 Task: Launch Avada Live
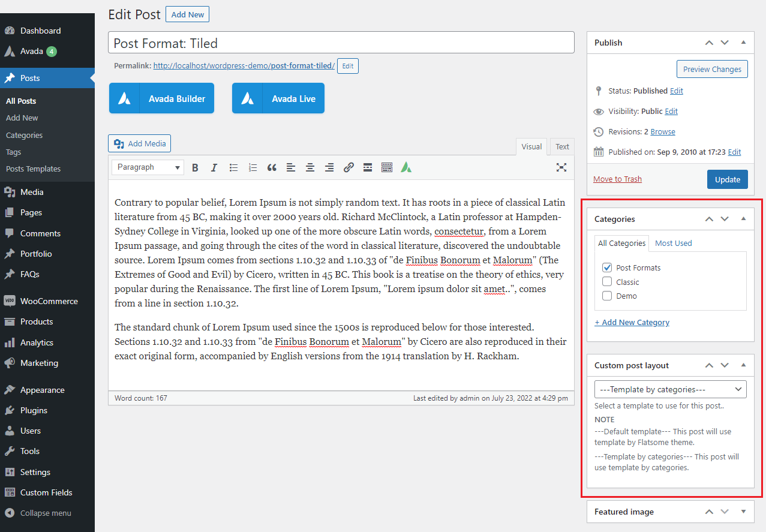tap(278, 98)
